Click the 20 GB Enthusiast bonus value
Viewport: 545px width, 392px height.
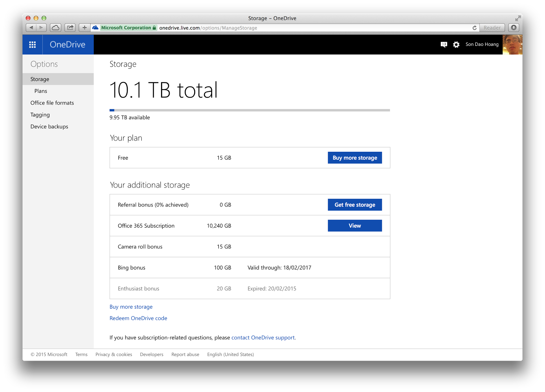[224, 289]
